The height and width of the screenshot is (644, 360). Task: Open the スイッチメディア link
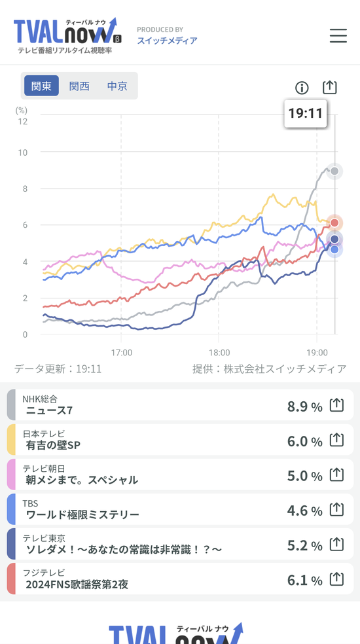[x=167, y=41]
